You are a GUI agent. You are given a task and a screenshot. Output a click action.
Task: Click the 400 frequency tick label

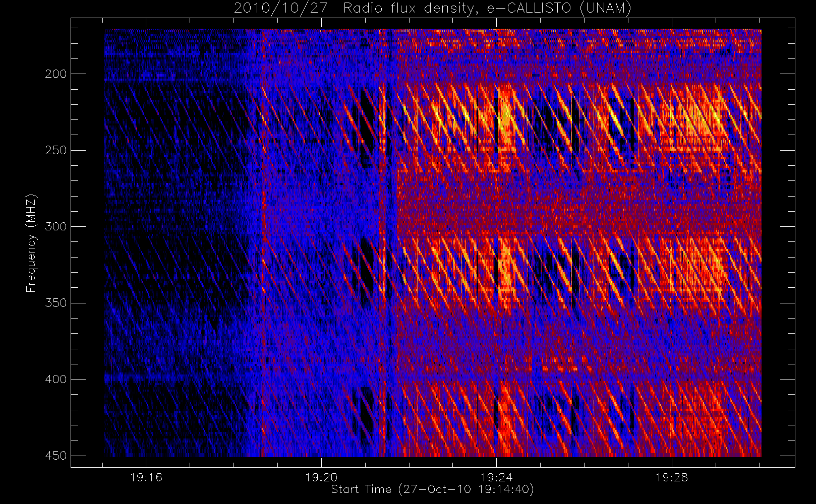pyautogui.click(x=55, y=380)
